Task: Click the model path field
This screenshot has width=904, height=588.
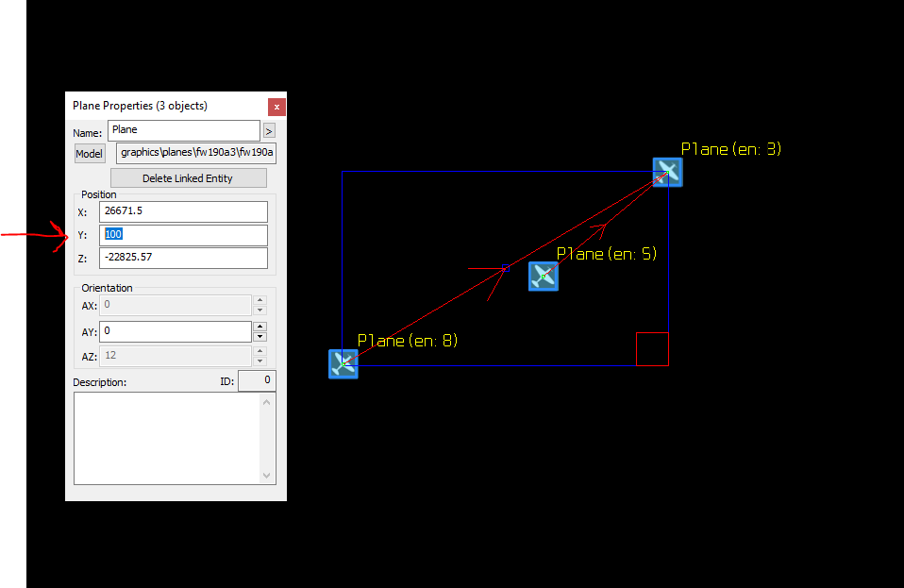Action: (x=196, y=153)
